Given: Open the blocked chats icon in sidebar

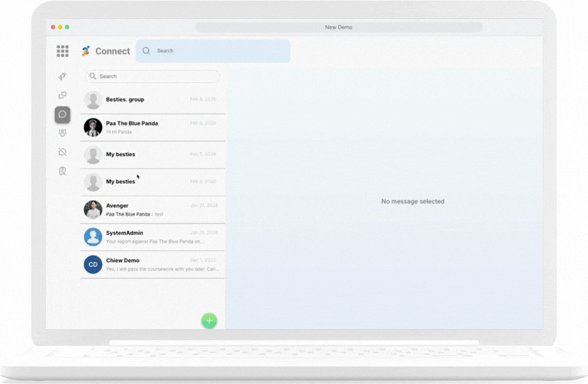Looking at the screenshot, I should pos(63,152).
